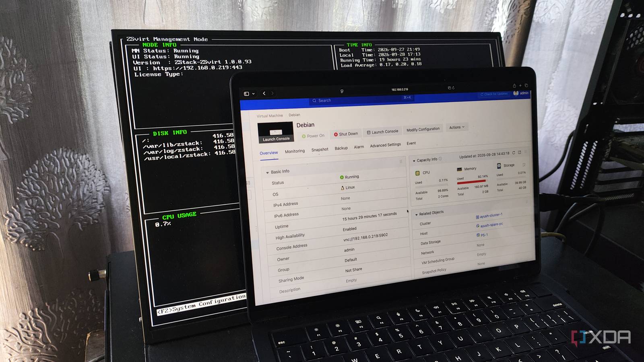644x362 pixels.
Task: Click the Launch Console toolbar button
Action: click(x=382, y=132)
